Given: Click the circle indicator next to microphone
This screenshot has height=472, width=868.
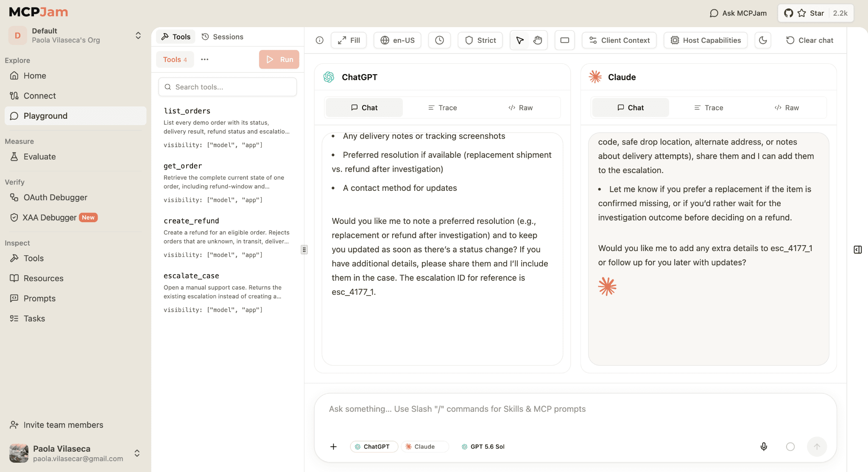Looking at the screenshot, I should 790,447.
